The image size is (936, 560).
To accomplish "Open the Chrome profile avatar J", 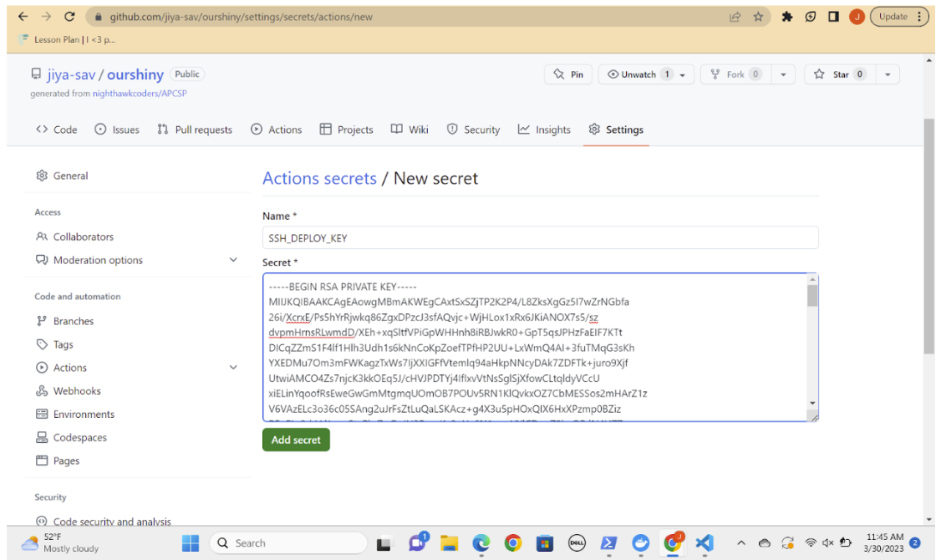I will pyautogui.click(x=857, y=17).
